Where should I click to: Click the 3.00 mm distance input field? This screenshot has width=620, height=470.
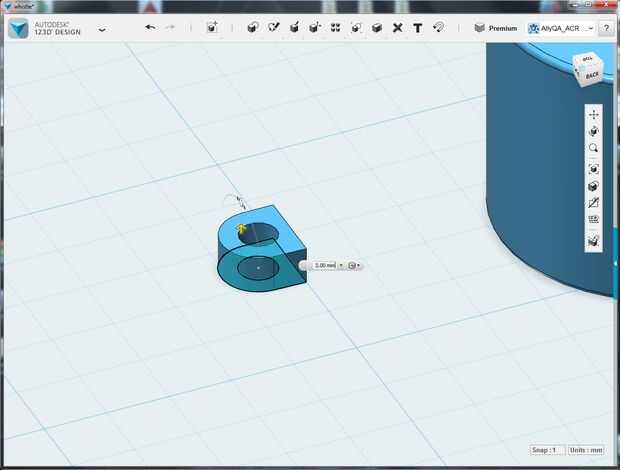(x=323, y=265)
